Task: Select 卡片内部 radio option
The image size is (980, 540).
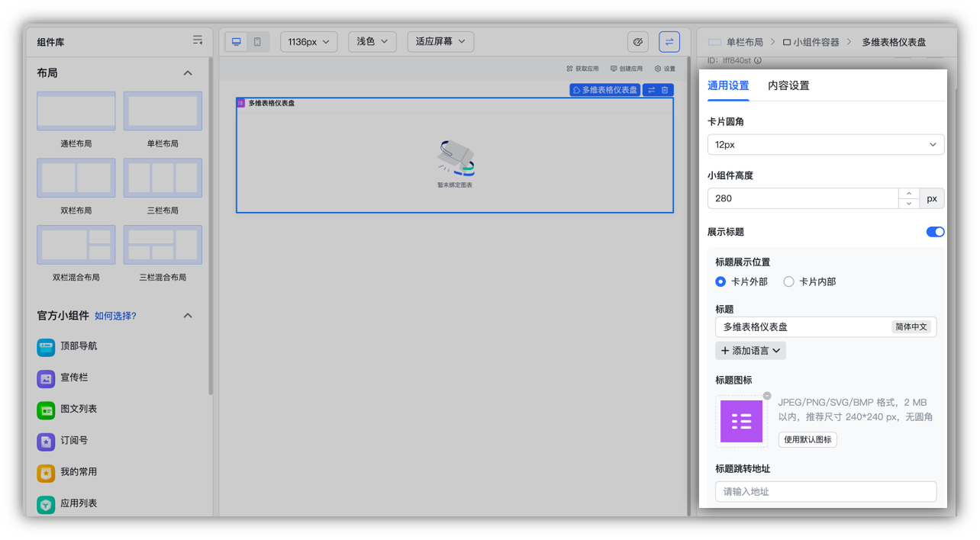Action: click(x=788, y=281)
